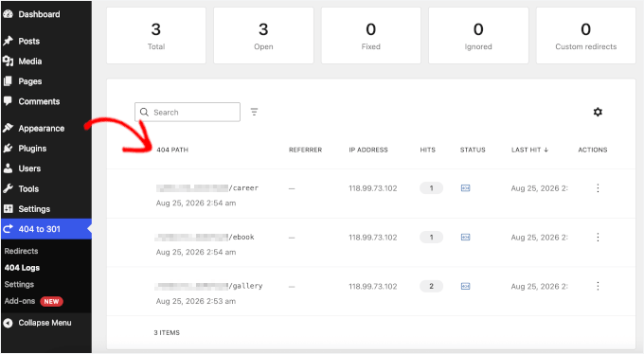Filter logs by the Ignored card
Screen dimensions: 644x354
[478, 35]
